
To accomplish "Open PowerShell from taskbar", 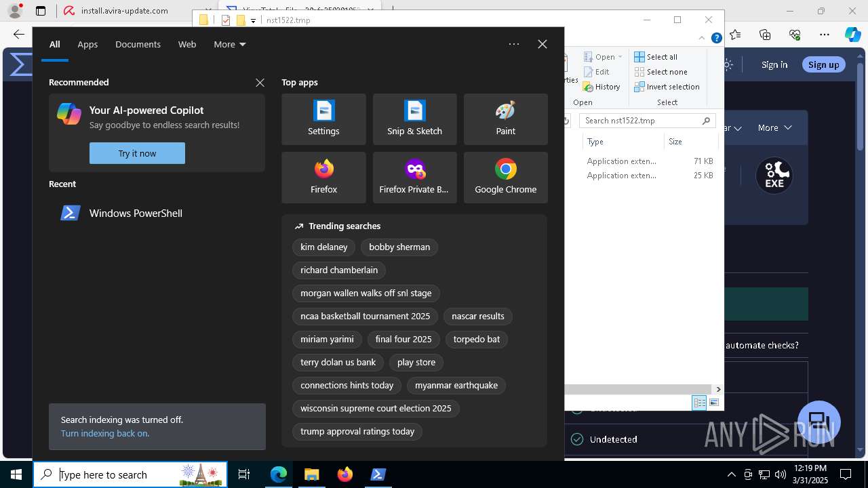I will (x=378, y=474).
